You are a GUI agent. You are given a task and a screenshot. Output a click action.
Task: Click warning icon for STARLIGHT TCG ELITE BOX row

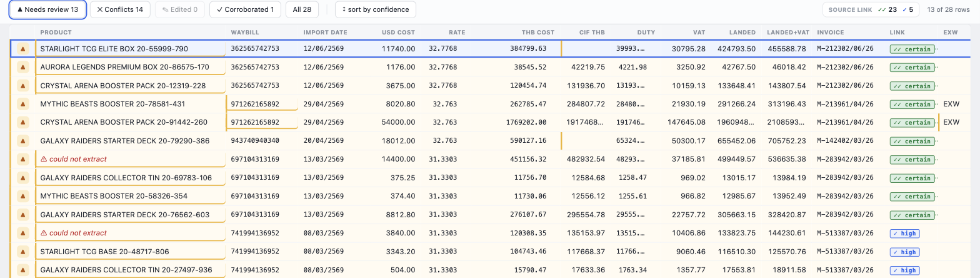23,48
